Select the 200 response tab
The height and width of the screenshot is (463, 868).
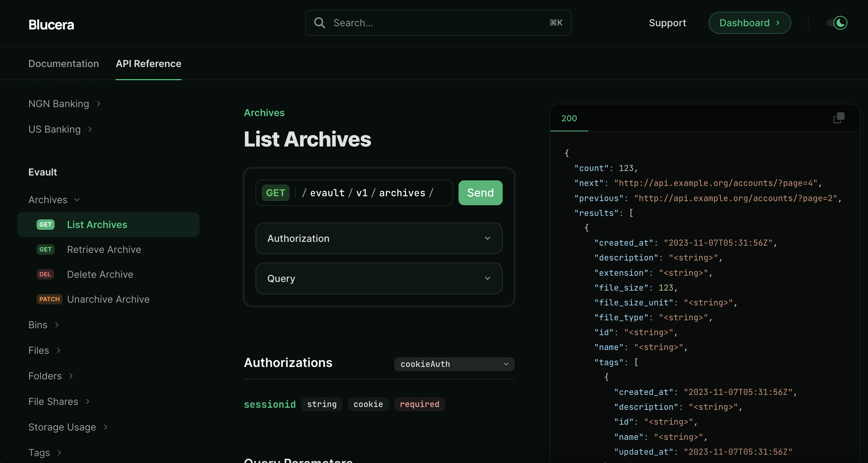[569, 119]
